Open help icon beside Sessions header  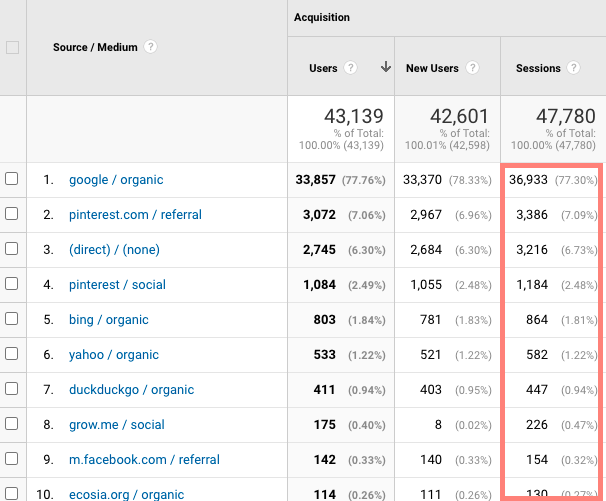(x=574, y=68)
